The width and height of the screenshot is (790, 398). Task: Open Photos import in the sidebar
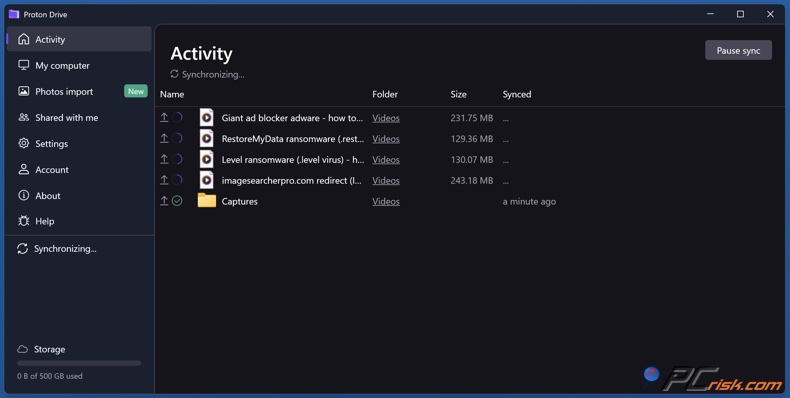[79, 92]
